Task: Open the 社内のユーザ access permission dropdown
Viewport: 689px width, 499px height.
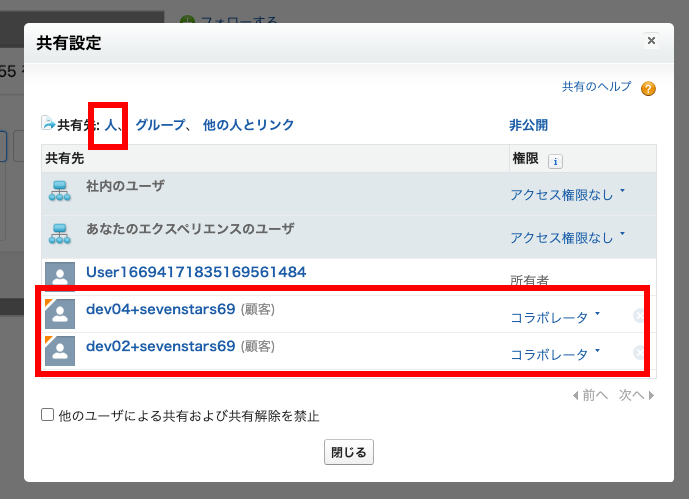Action: [567, 195]
